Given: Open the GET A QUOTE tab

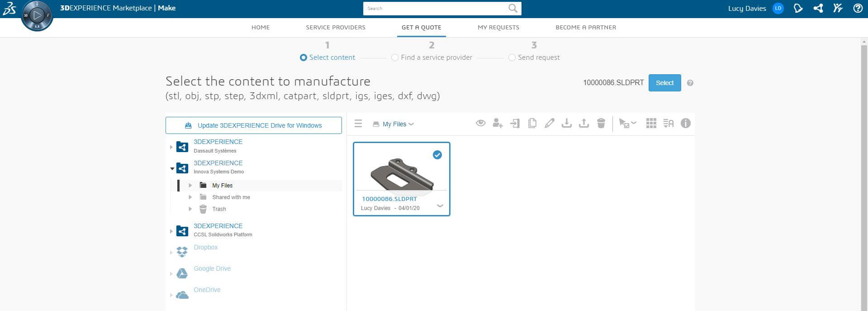Looking at the screenshot, I should click(x=421, y=27).
